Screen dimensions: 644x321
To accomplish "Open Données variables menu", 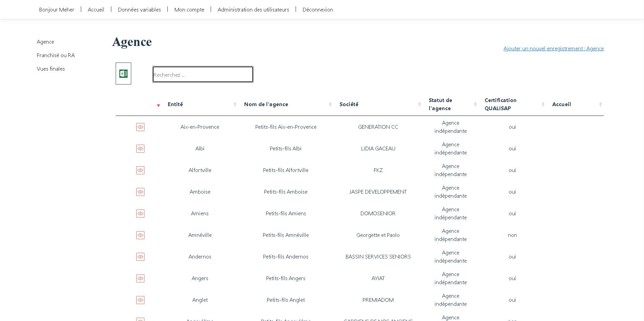I will click(139, 10).
